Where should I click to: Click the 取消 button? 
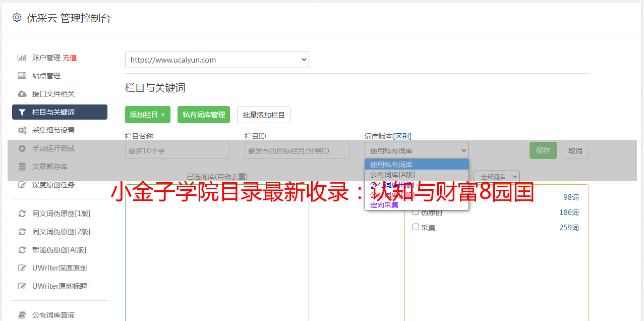tap(575, 150)
